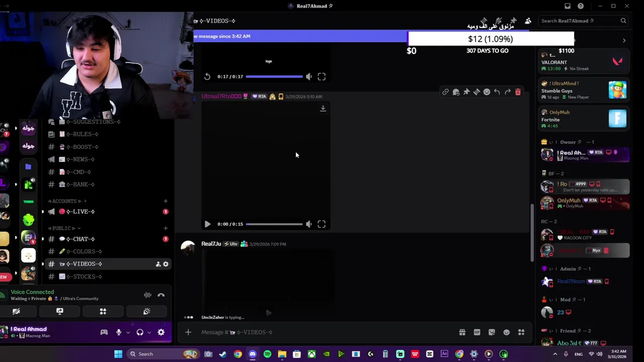Screen dimensions: 644x362
Task: Open noise suppression waveform settings
Action: [147, 295]
